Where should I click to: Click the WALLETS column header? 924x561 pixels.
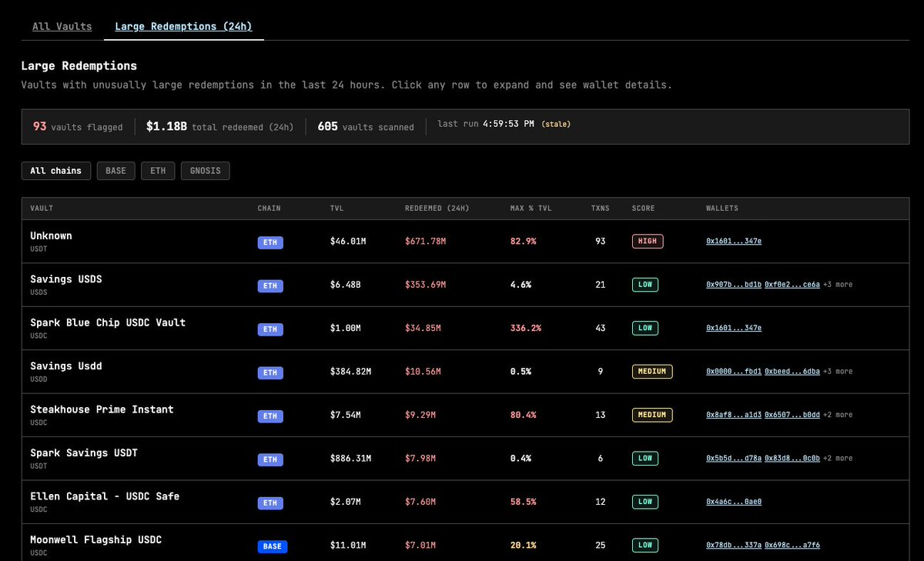pos(722,209)
